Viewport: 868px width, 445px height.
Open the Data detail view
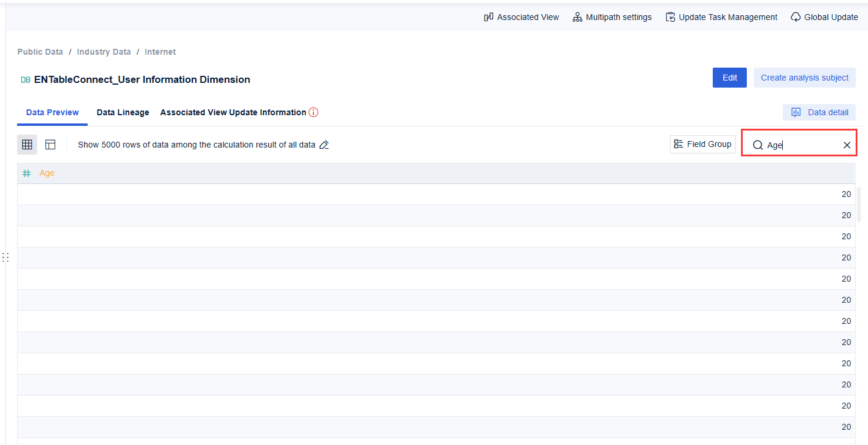coord(819,112)
